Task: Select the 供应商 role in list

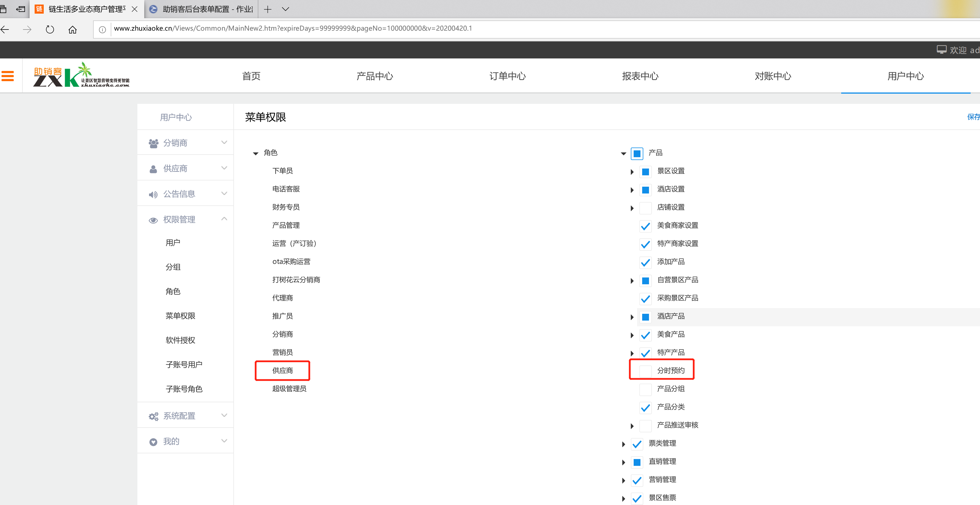Action: [x=282, y=371]
